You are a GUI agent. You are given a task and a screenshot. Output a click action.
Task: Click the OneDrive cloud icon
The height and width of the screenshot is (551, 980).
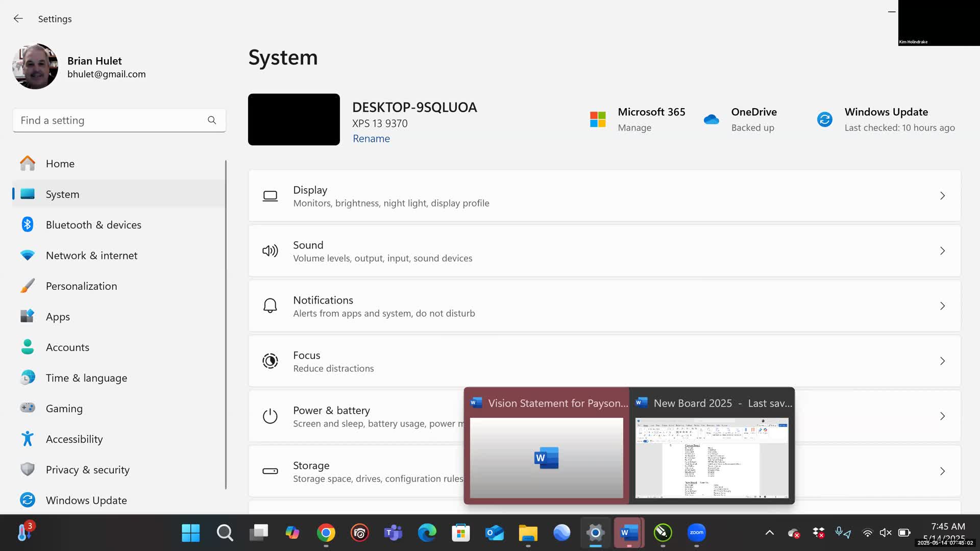[711, 119]
